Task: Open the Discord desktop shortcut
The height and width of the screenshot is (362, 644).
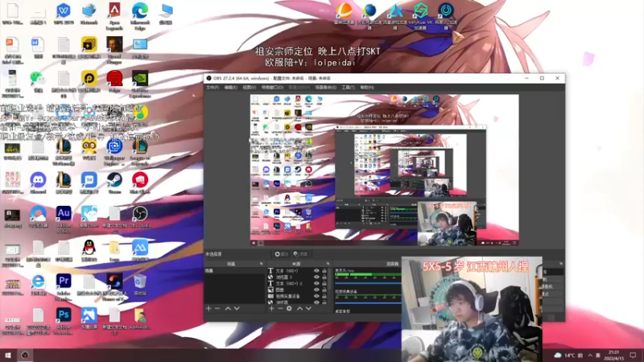Action: click(38, 183)
